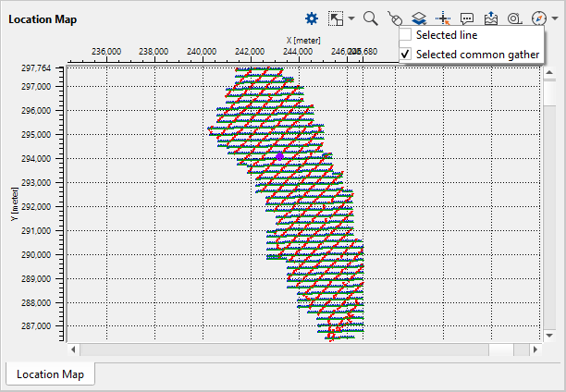Open the map settings gear
The height and width of the screenshot is (392, 566).
(x=312, y=18)
